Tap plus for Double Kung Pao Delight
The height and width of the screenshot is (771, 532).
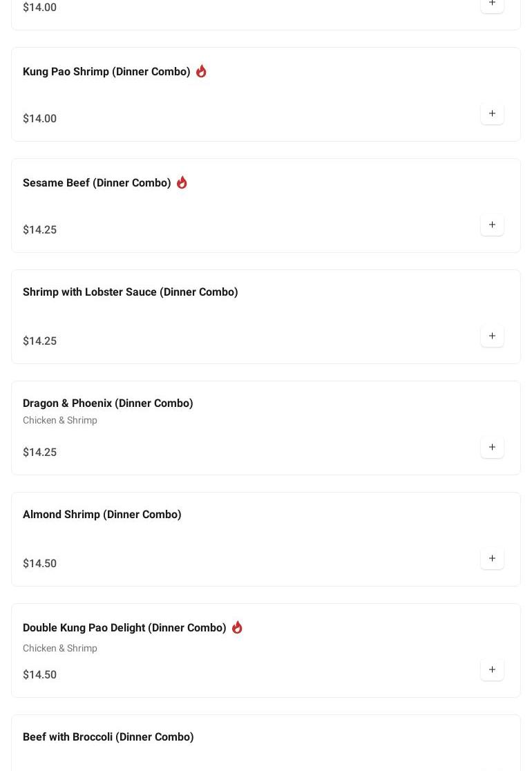[x=492, y=670]
